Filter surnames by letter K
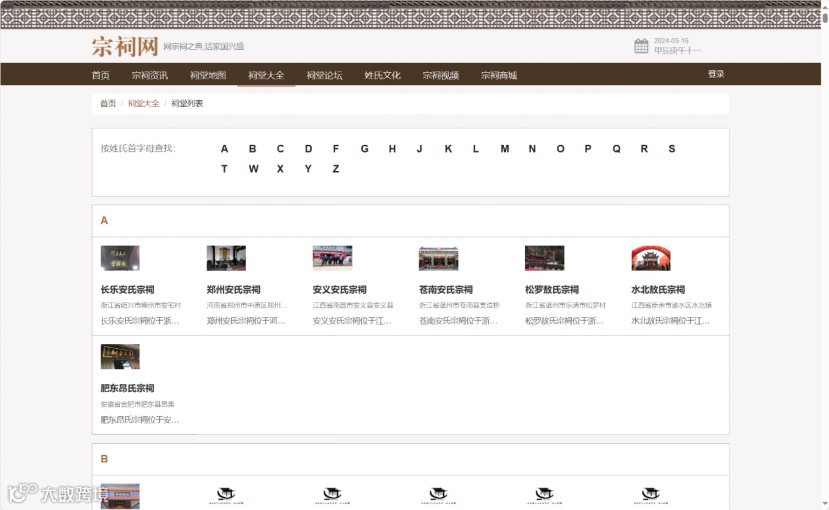 [448, 149]
